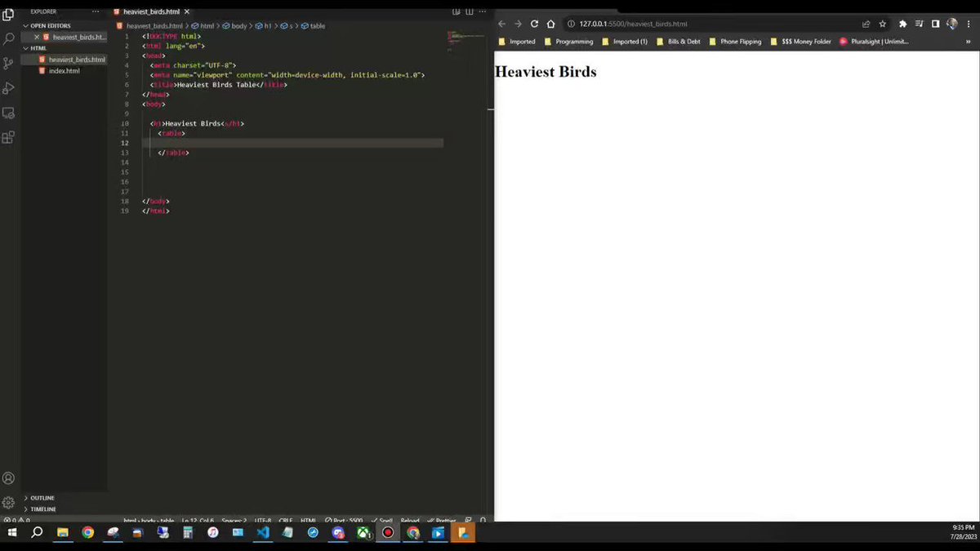Click the Prettier status bar item
Viewport: 980px width, 551px height.
pos(442,520)
